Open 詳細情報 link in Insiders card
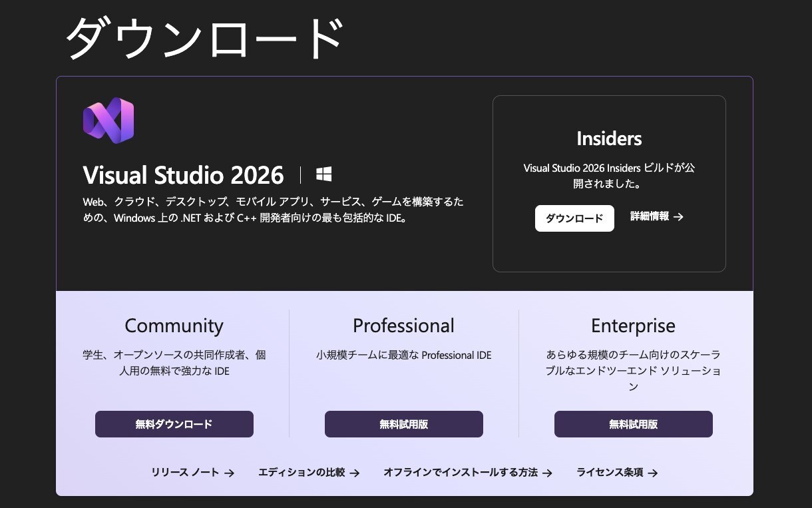 (657, 216)
